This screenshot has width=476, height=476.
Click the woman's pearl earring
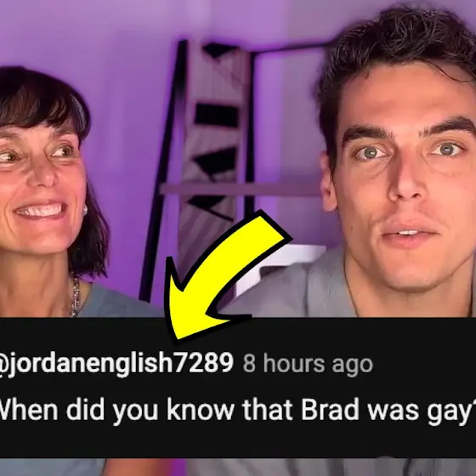(85, 209)
